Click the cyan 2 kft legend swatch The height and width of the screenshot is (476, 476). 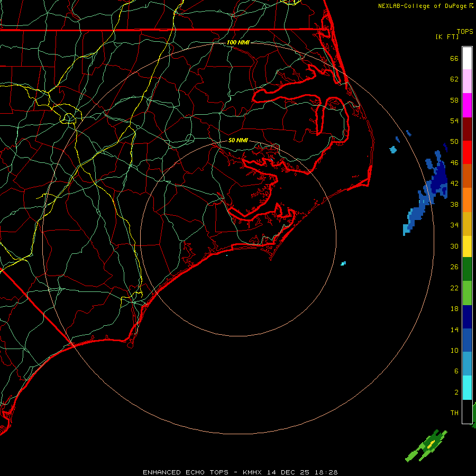467,387
